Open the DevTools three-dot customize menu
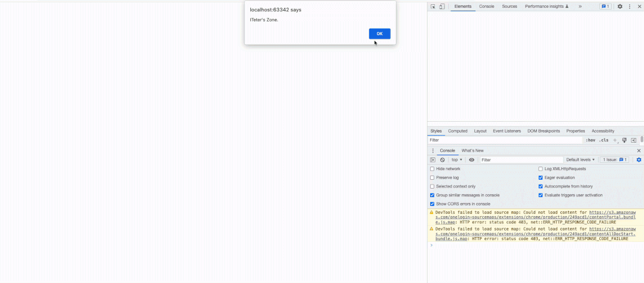This screenshot has width=644, height=283. tap(629, 7)
